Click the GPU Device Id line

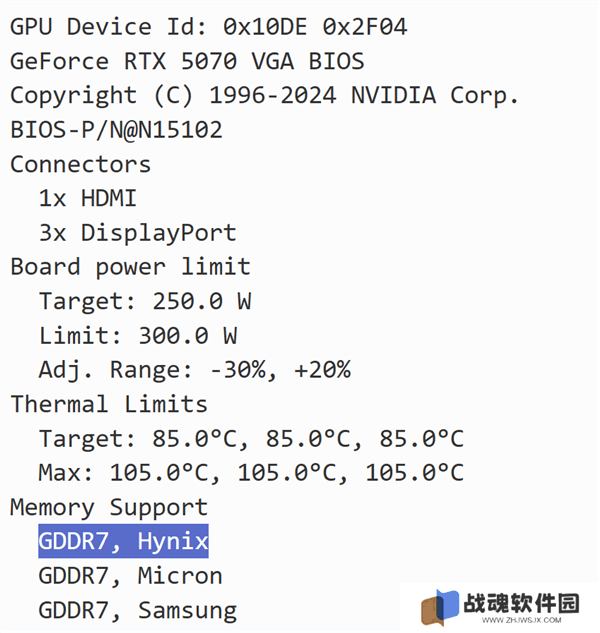point(208,27)
